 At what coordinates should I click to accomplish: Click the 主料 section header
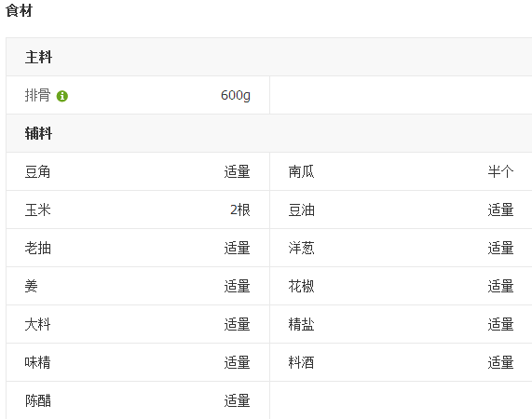(x=38, y=57)
